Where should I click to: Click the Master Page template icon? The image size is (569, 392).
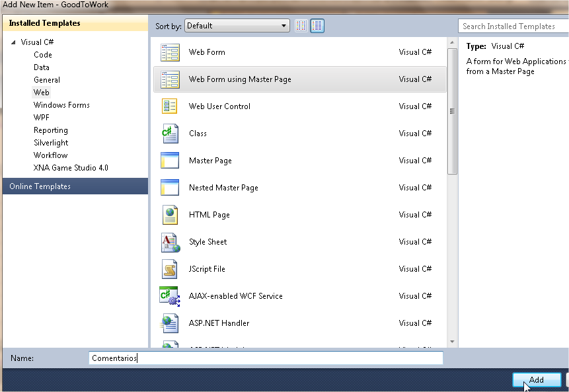170,161
